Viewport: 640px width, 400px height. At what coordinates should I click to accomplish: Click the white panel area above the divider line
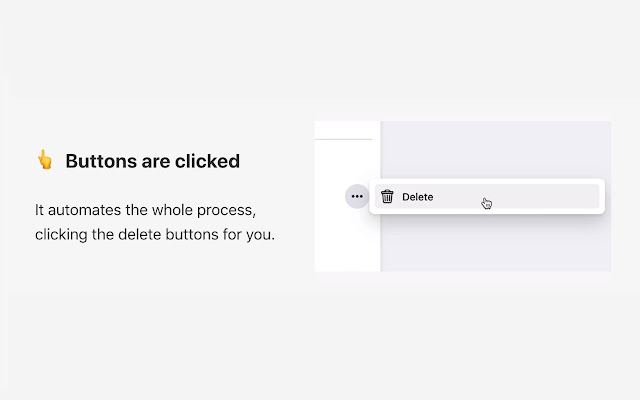click(343, 130)
